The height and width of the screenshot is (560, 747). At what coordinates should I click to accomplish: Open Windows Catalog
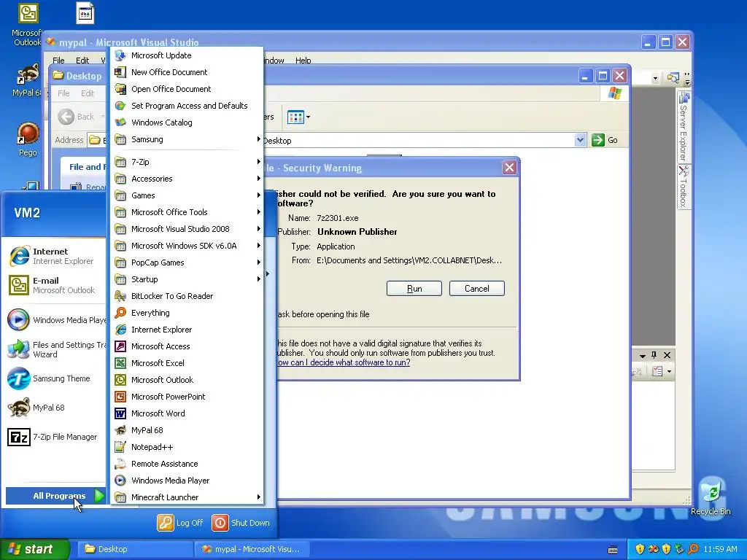pyautogui.click(x=187, y=122)
